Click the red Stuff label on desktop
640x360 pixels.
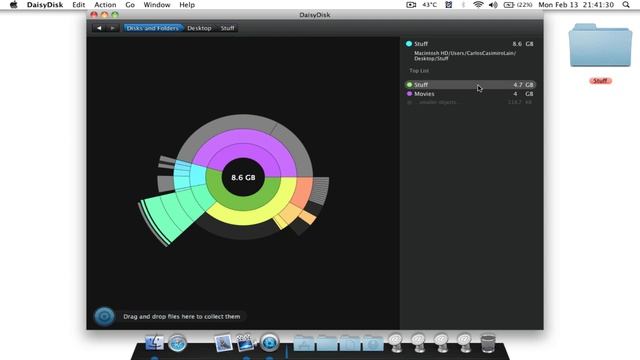click(x=600, y=81)
